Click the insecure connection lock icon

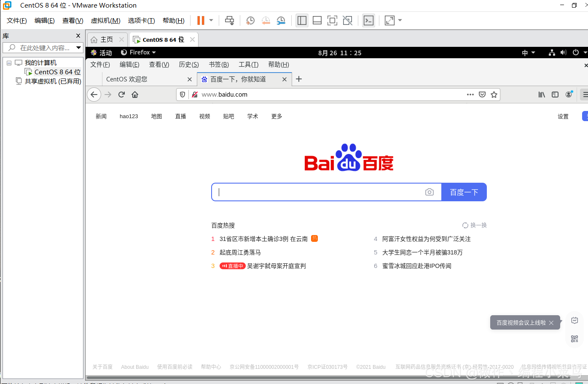point(195,95)
